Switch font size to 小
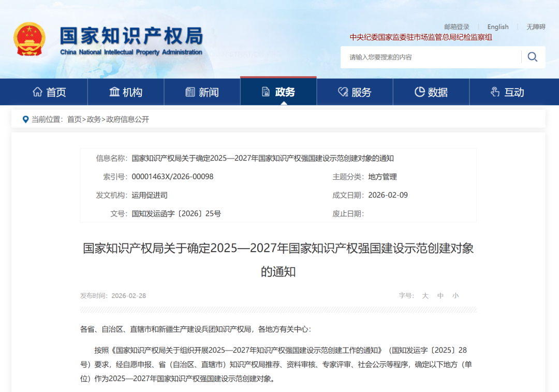559x392 pixels. point(455,295)
